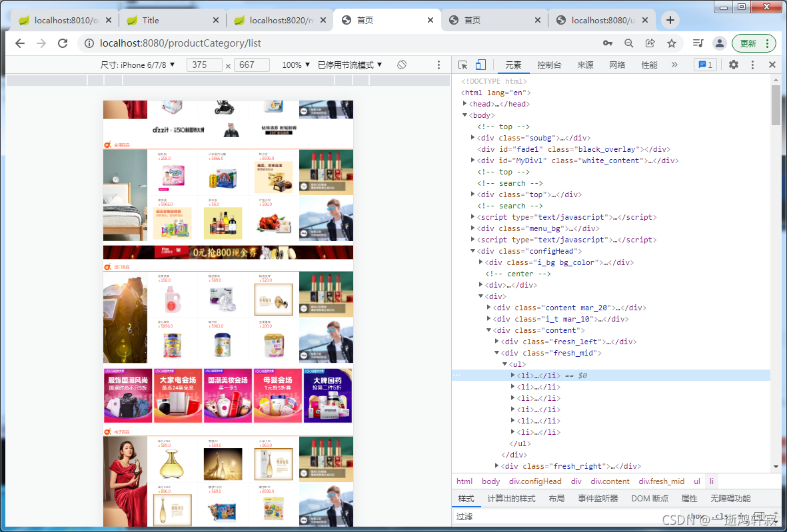Open device toolbar more options menu
The height and width of the screenshot is (532, 787).
click(438, 65)
